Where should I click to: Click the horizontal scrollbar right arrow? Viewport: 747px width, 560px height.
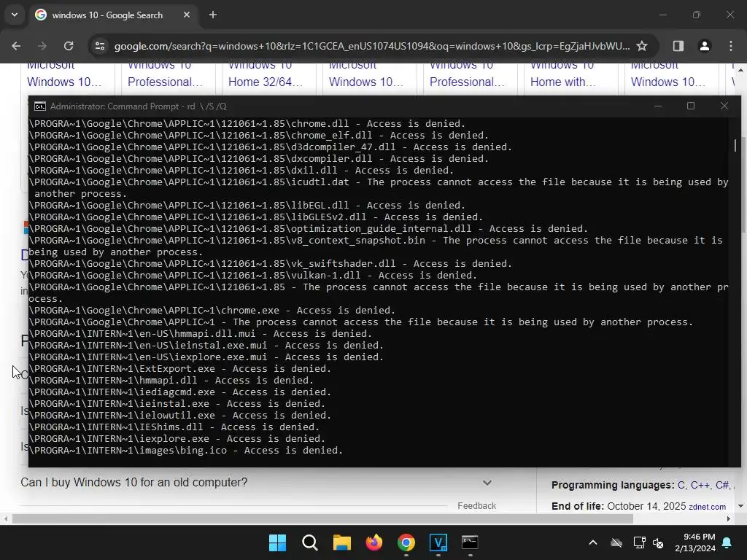click(729, 518)
